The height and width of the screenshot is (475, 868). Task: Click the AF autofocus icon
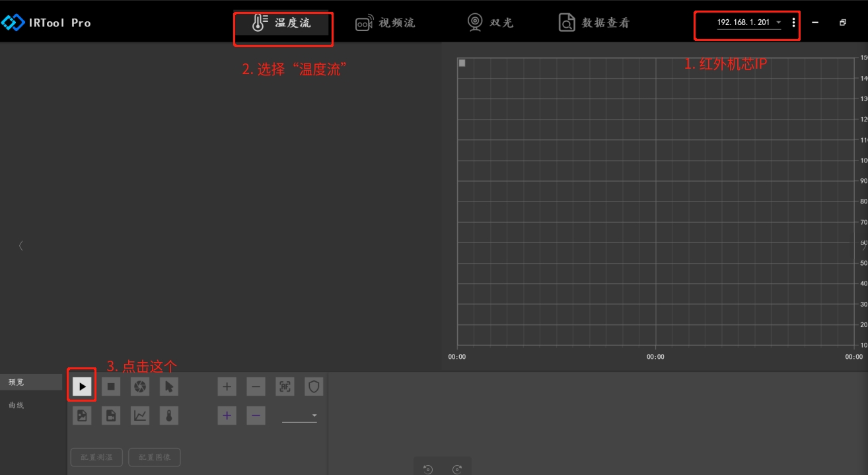[x=285, y=386]
